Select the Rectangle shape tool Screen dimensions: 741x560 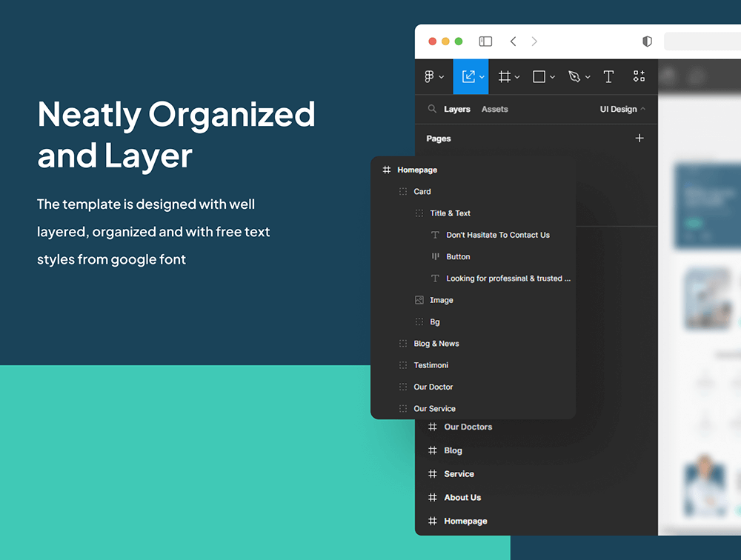[x=539, y=76]
